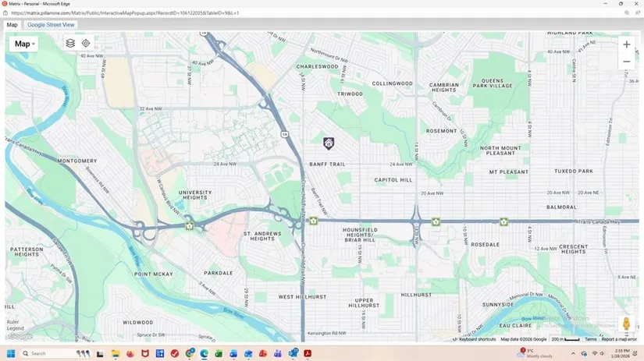This screenshot has width=644, height=361.
Task: Click the Google logo on the map
Action: click(20, 338)
